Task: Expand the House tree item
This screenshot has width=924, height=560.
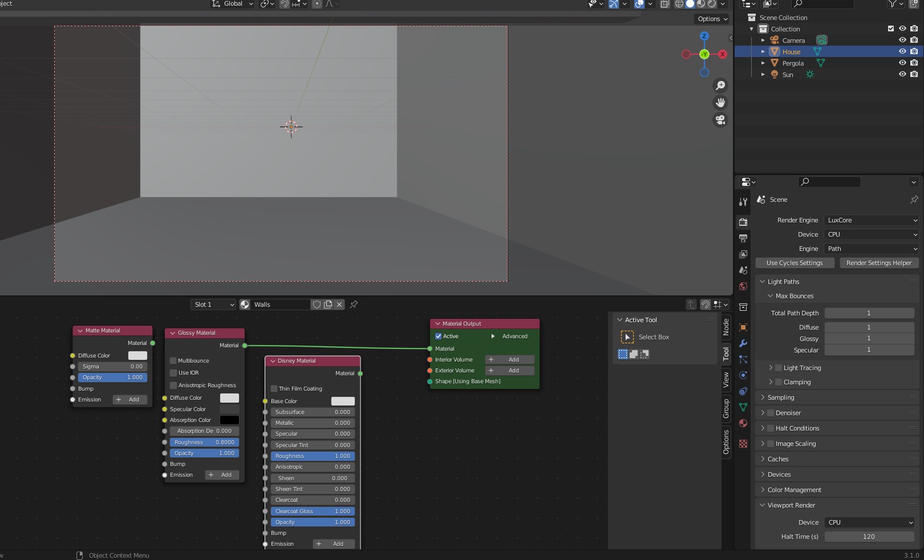Action: pyautogui.click(x=763, y=52)
